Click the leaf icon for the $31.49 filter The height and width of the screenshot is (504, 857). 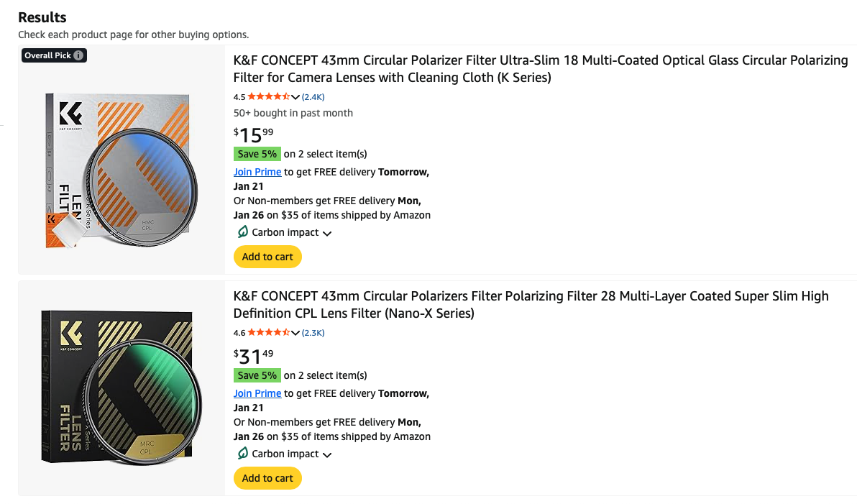(243, 454)
